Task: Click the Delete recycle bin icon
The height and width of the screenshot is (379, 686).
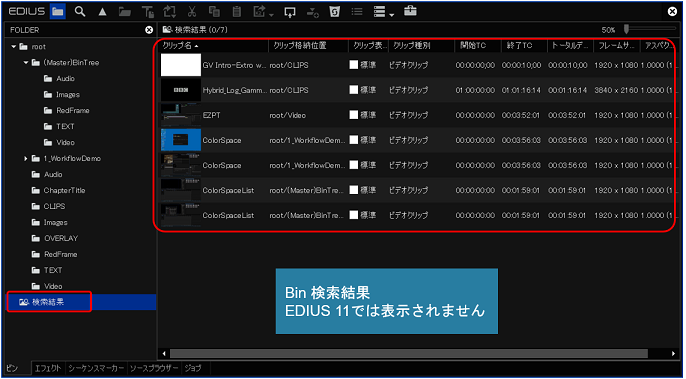Action: 335,12
